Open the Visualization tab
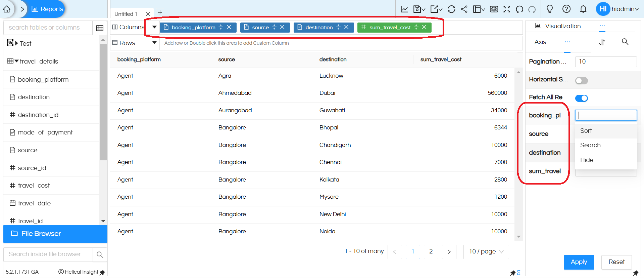 click(x=558, y=26)
